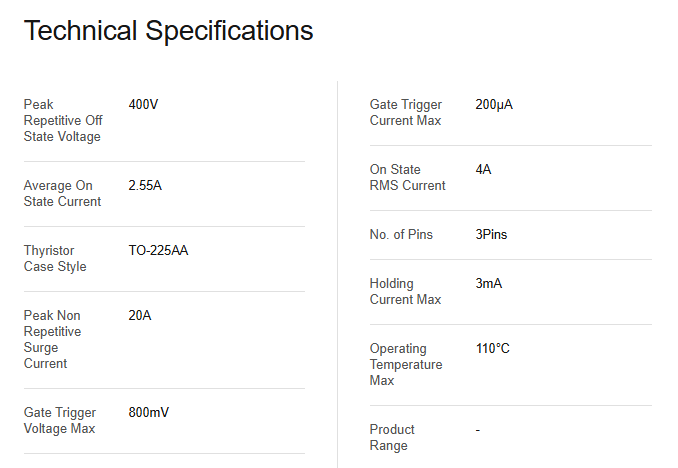Select the Gate Trigger Voltage Max label

pyautogui.click(x=60, y=420)
